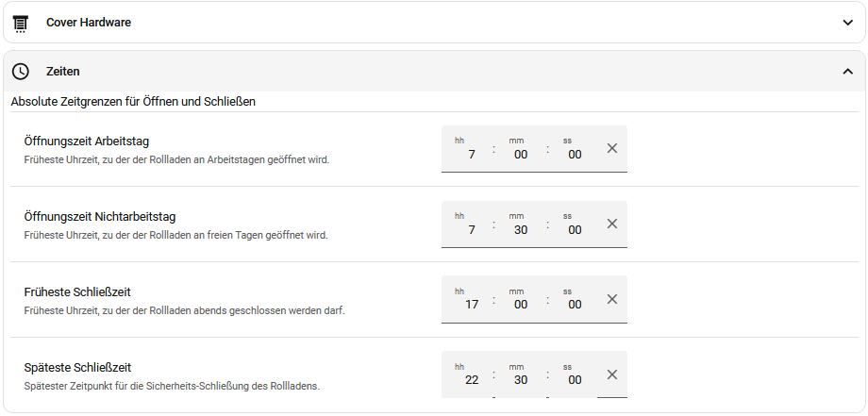Clear the Öffnungszeit Arbeitstag time

[611, 148]
